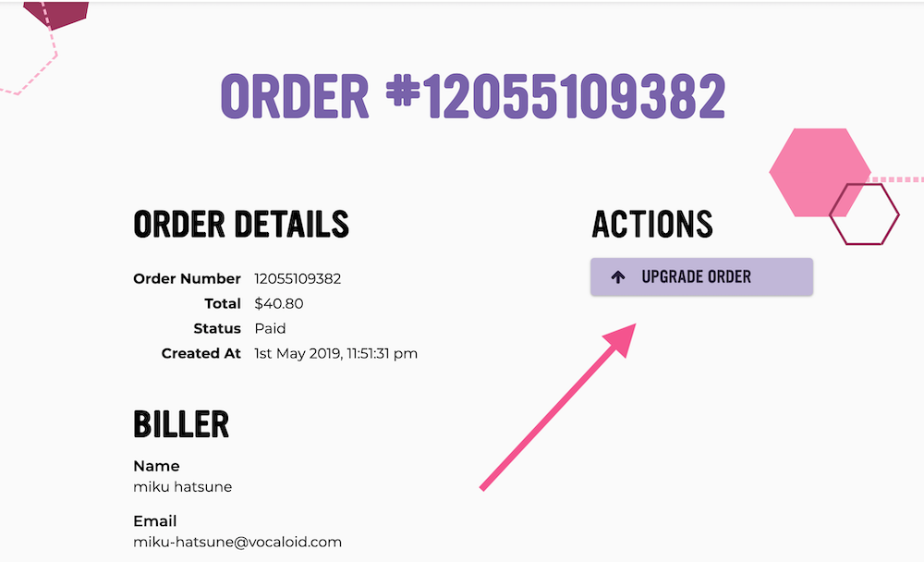The image size is (924, 562).
Task: Select the Created At date value
Action: (336, 353)
